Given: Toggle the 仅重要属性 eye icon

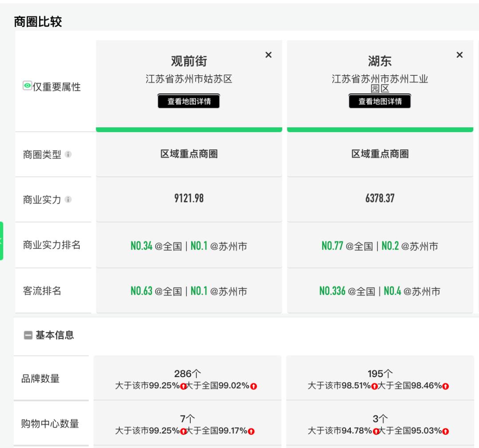Looking at the screenshot, I should [27, 86].
